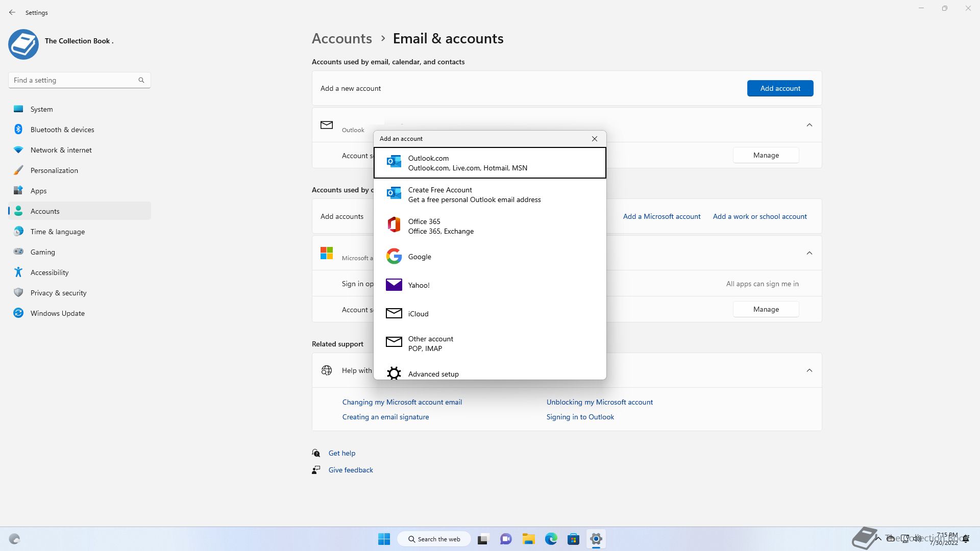
Task: Open the Windows Start button on the taskbar
Action: click(384, 539)
